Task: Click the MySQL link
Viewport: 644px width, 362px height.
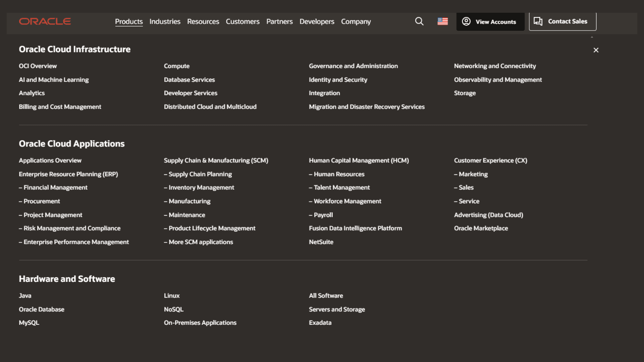Action: [29, 323]
